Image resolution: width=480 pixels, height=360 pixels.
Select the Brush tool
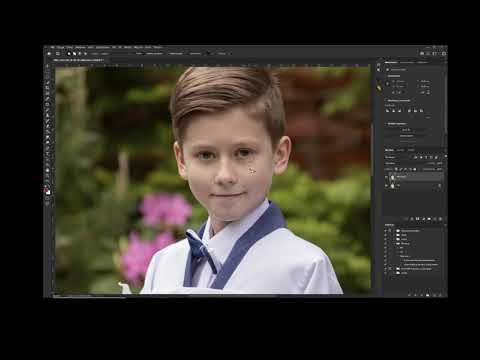48,110
